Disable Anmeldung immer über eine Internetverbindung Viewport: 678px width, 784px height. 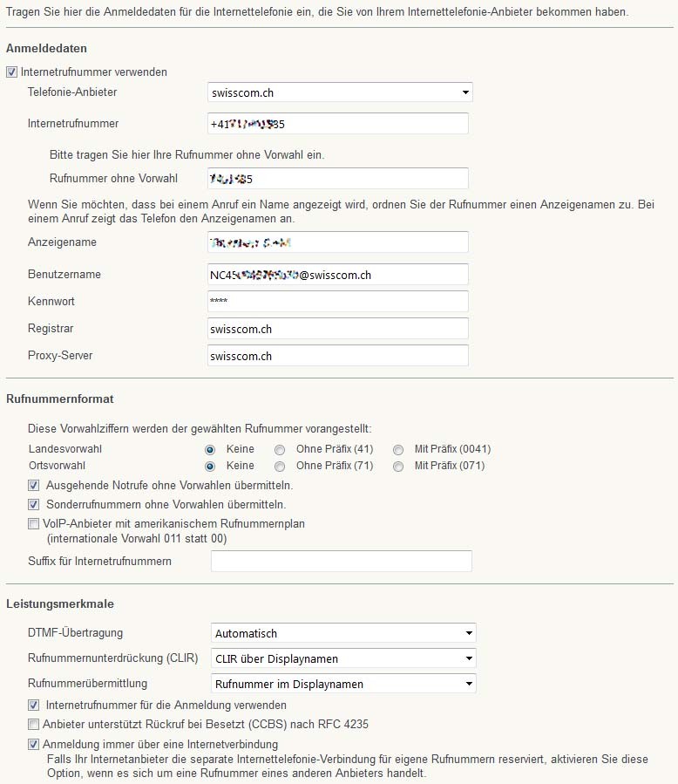click(32, 744)
